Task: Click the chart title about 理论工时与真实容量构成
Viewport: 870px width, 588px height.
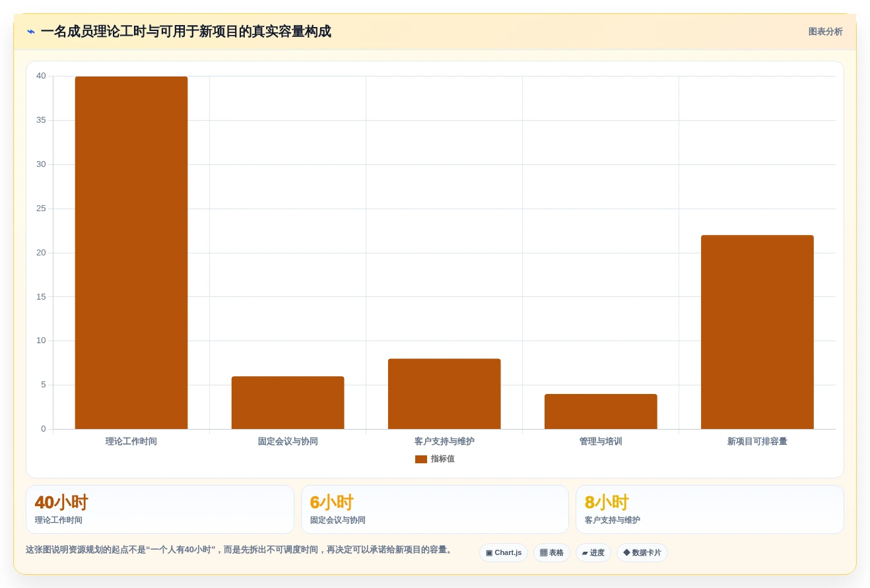Action: 185,32
